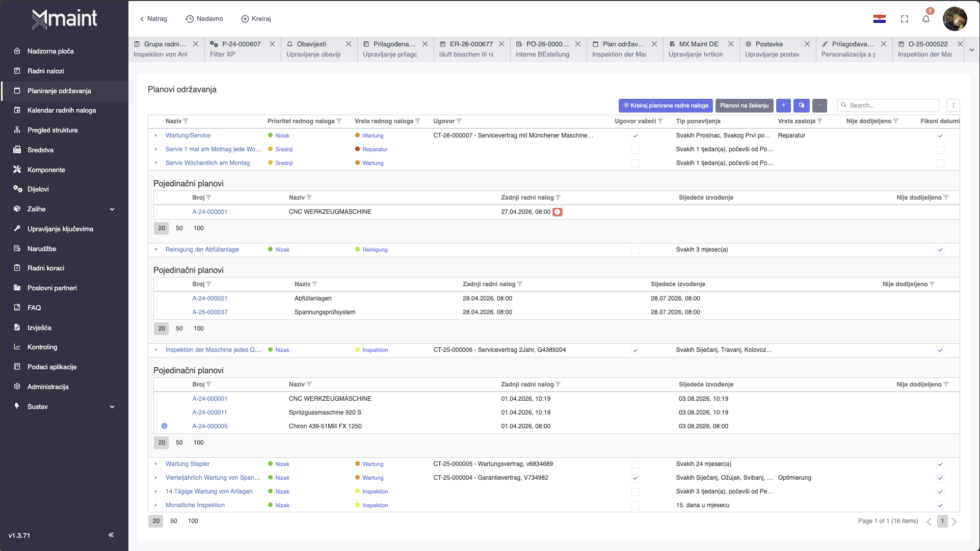Screen dimensions: 980x551
Task: Collapse the sidebar with double chevron
Action: coord(111,535)
